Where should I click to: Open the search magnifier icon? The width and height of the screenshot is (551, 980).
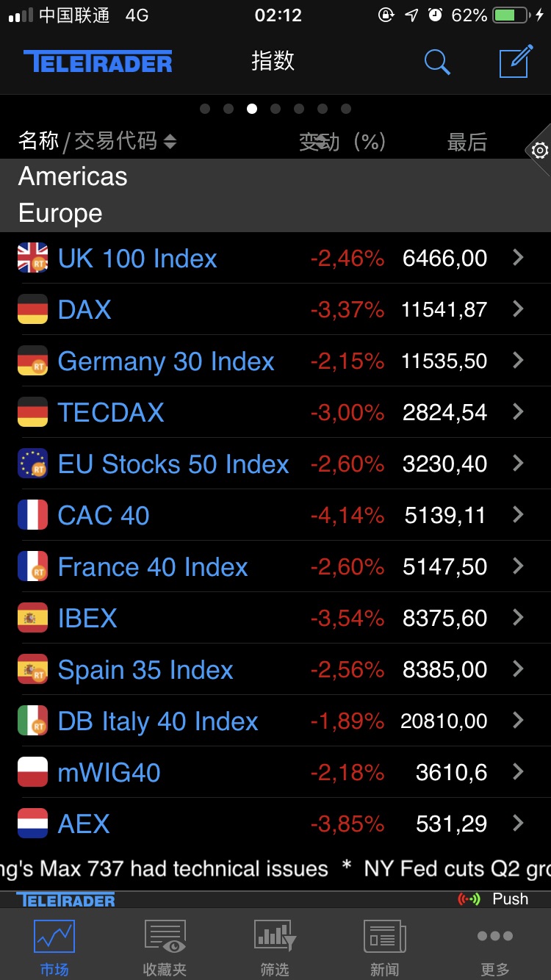[437, 62]
